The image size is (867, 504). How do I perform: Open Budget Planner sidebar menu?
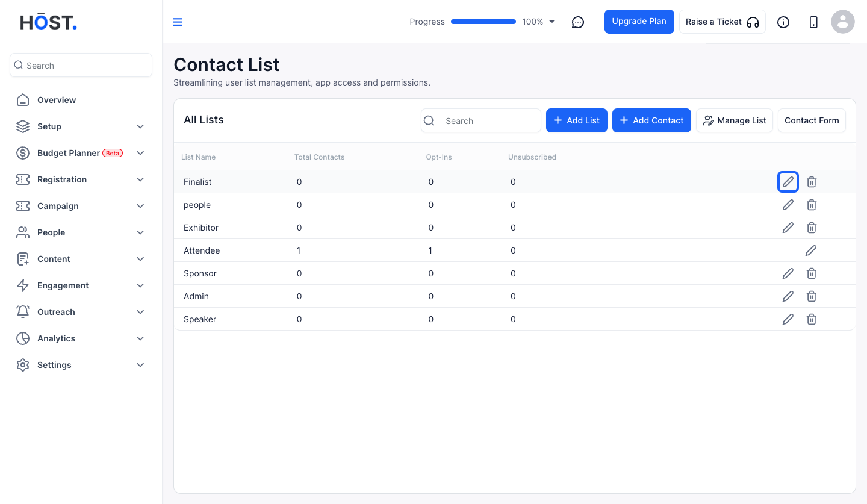81,153
